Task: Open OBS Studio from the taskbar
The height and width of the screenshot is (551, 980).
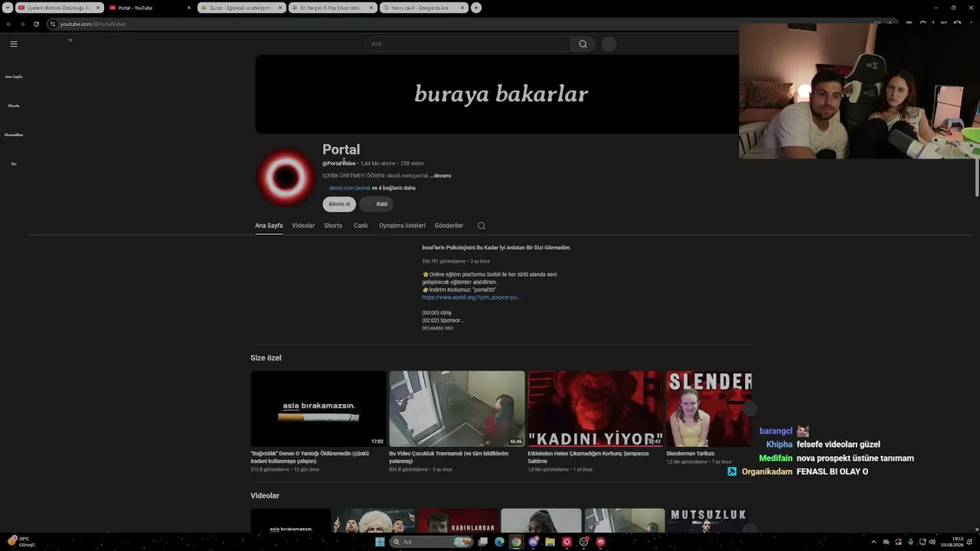Action: pos(583,542)
